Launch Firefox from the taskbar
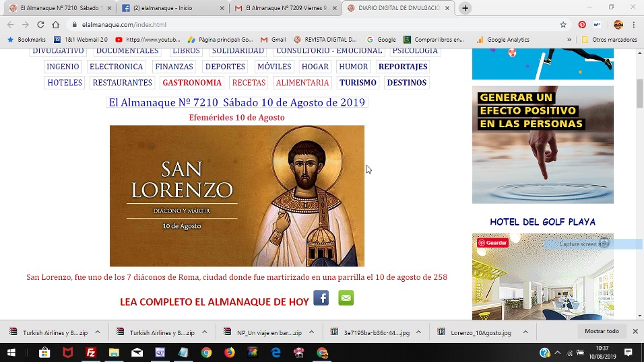Screen dimensions: 644x362 (x=230, y=353)
